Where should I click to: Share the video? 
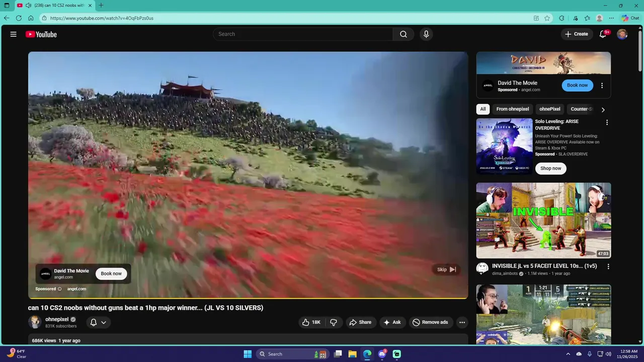pos(360,322)
